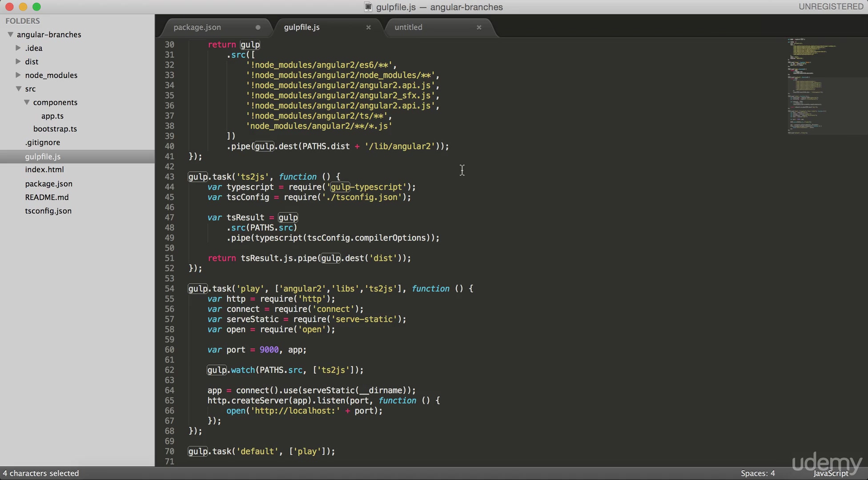The height and width of the screenshot is (480, 868).
Task: Click './tsconfig.json' string on line 45
Action: [362, 197]
